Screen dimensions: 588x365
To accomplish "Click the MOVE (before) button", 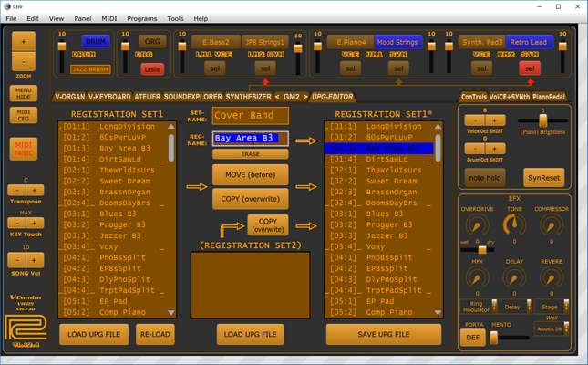I will pos(251,174).
